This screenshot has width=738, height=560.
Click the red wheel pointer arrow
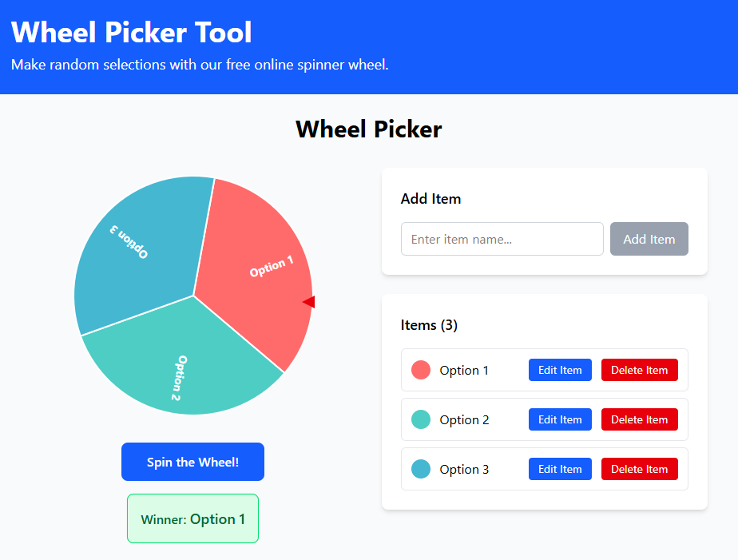(307, 301)
